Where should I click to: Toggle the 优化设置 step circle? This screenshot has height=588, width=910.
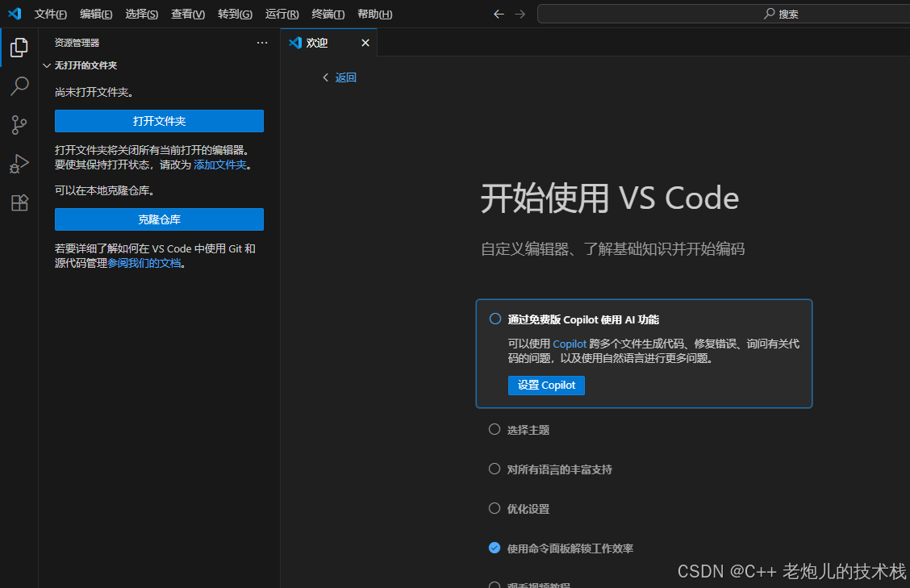point(495,508)
